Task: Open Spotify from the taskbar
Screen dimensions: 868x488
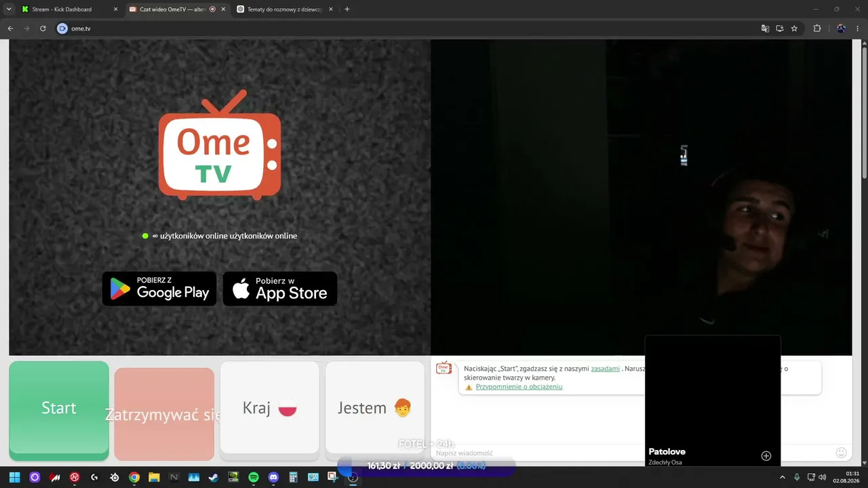Action: point(254,477)
